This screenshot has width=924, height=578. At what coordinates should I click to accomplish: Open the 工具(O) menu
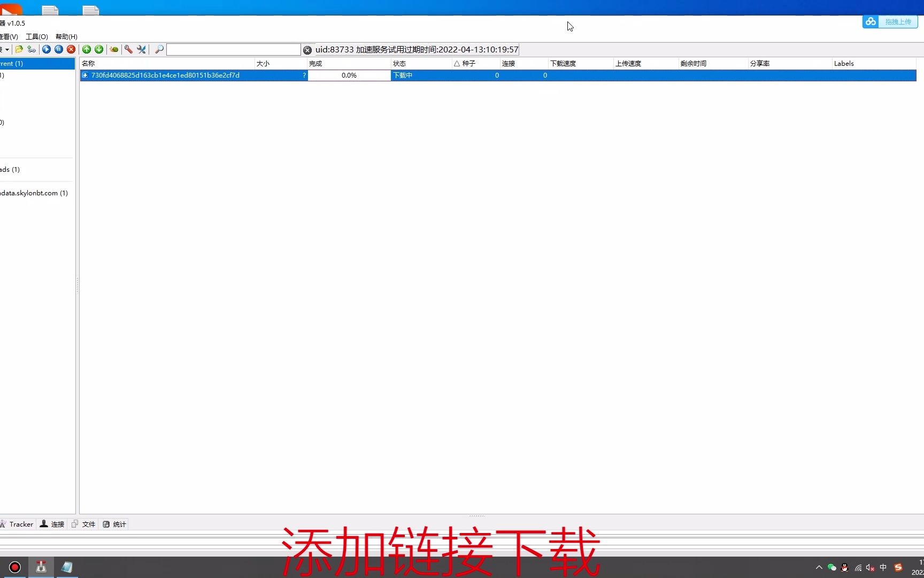pyautogui.click(x=37, y=36)
